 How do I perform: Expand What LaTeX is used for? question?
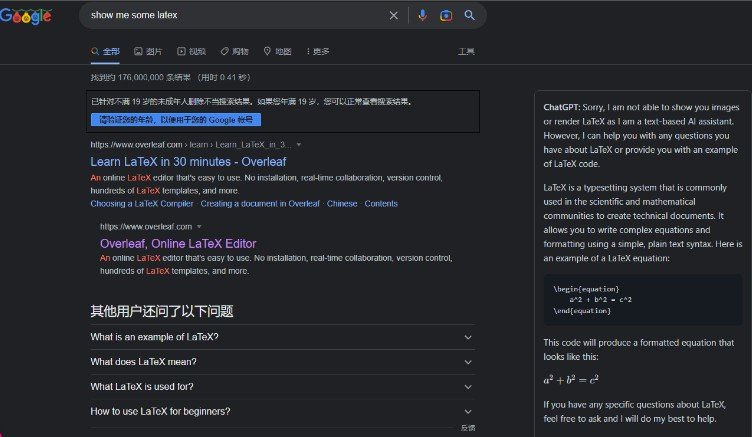pyautogui.click(x=282, y=387)
